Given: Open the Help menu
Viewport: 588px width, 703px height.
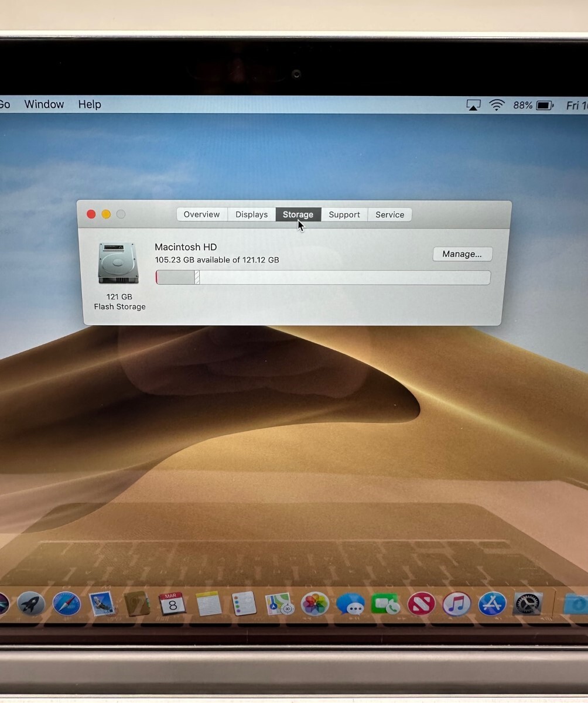Looking at the screenshot, I should tap(90, 104).
